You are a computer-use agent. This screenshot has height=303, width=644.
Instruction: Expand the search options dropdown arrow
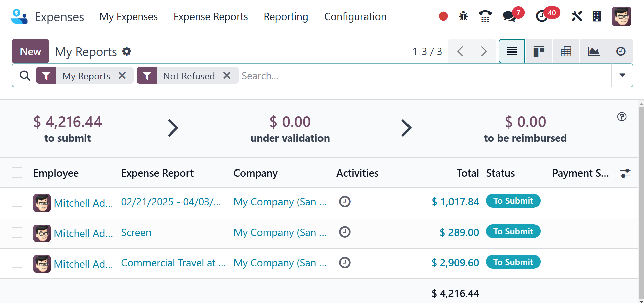click(622, 75)
